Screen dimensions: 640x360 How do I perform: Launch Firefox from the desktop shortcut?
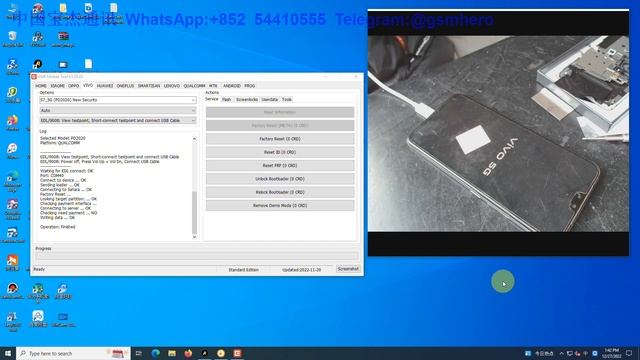coord(12,122)
